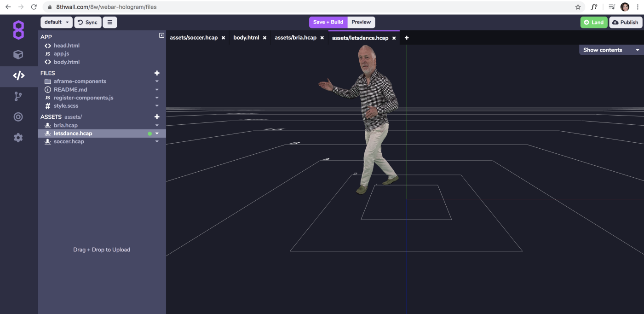The height and width of the screenshot is (314, 644).
Task: Select the code editor sidebar icon
Action: tap(18, 76)
